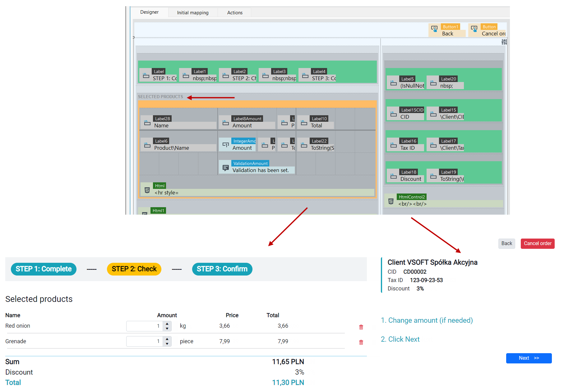Screen dimensions: 564x392
Task: Select the Label8Amount control icon
Action: pyautogui.click(x=225, y=123)
